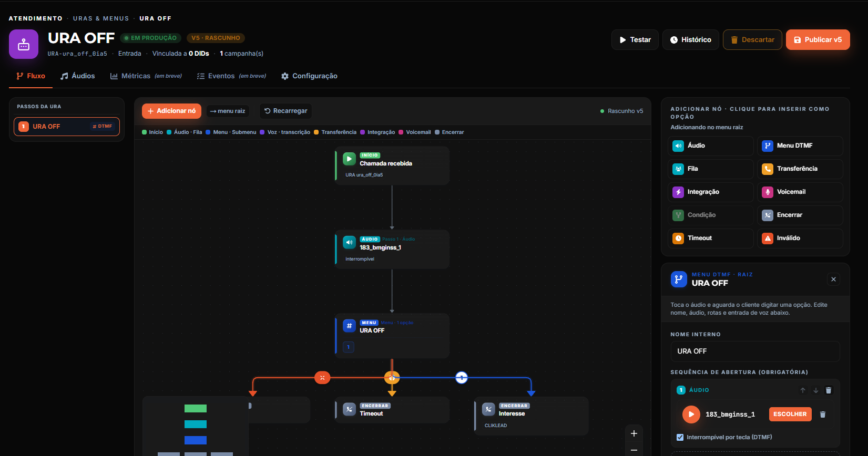The height and width of the screenshot is (456, 868).
Task: Add a Fila node option
Action: tap(710, 169)
